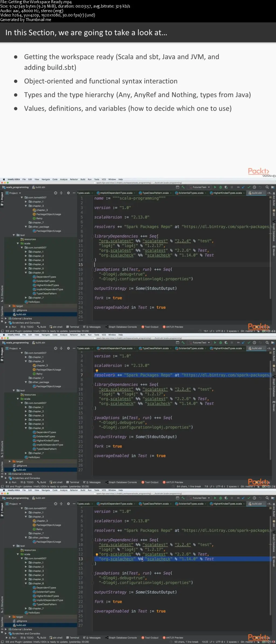Screen dimensions: 276x644
Task: Hide the Project panel using the minus icon in the top frame
Action: pos(74,193)
